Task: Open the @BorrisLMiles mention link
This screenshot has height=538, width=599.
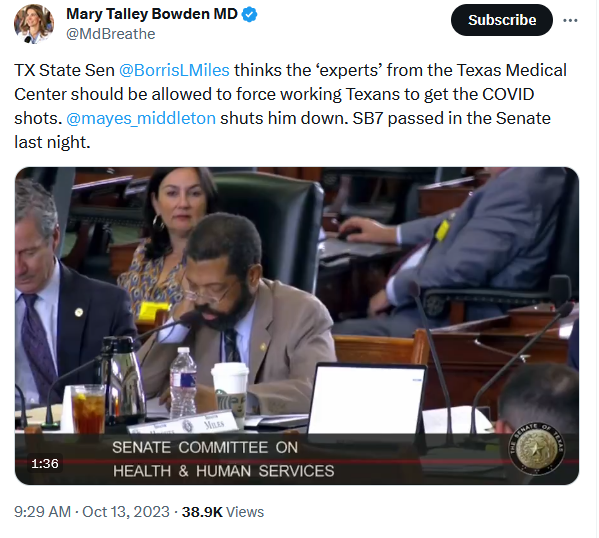Action: click(x=174, y=70)
